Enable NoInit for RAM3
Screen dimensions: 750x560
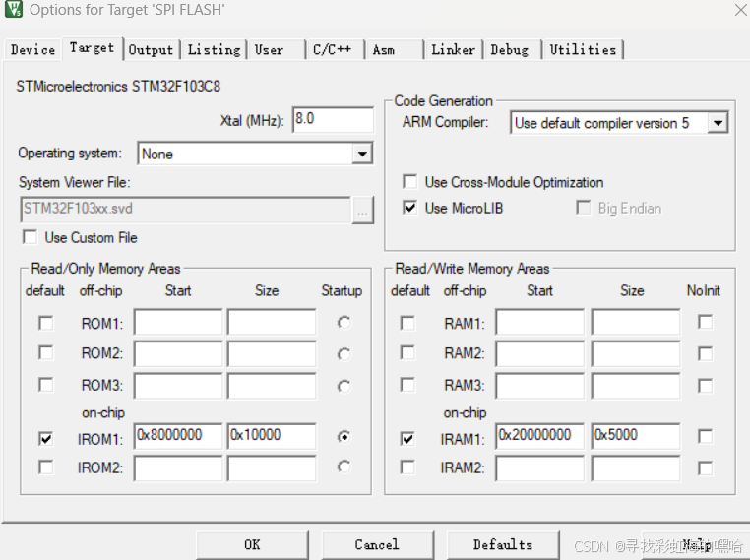coord(705,386)
